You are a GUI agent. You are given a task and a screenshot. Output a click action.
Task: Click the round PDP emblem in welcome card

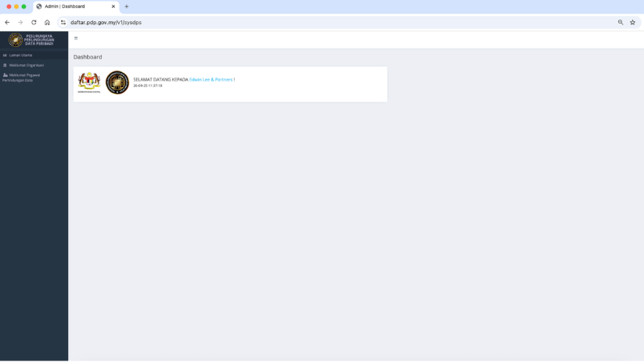coord(117,82)
